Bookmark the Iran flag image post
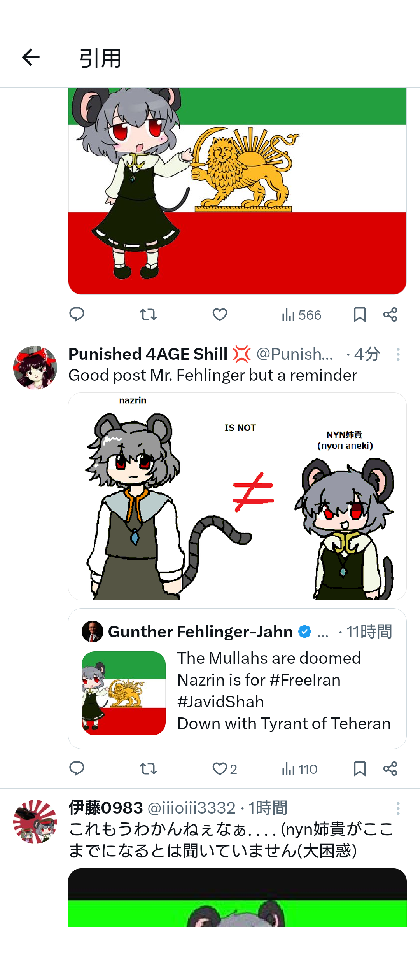 [x=360, y=314]
